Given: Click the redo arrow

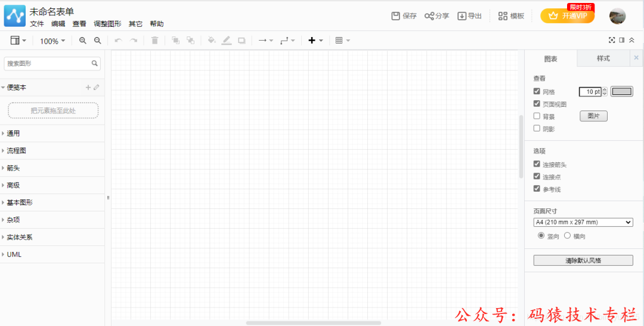Looking at the screenshot, I should point(134,40).
